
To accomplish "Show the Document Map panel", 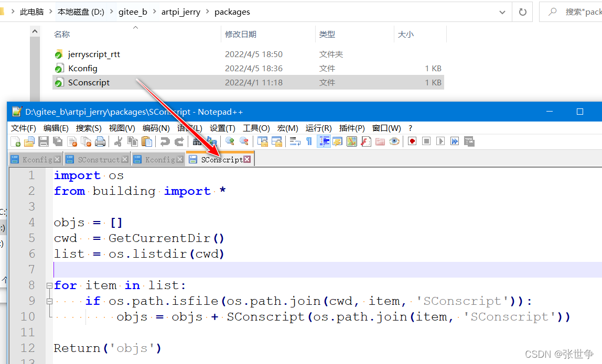I will click(x=352, y=141).
